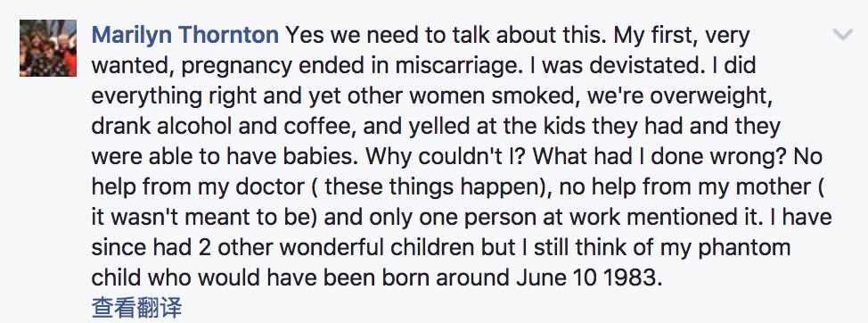Viewport: 868px width, 323px height.
Task: Click the 查看翻译 translation link
Action: 136,307
